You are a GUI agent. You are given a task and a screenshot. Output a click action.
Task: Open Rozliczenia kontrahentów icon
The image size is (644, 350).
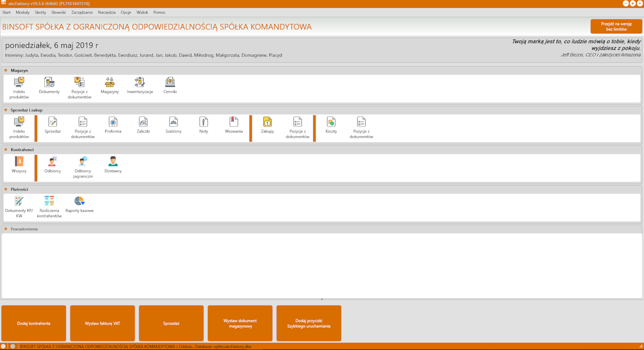(49, 207)
